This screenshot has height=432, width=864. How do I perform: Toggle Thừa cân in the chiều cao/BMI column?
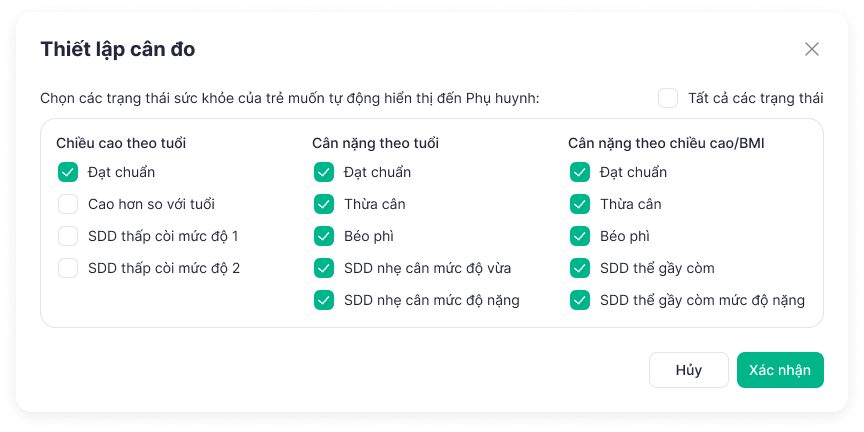(580, 204)
